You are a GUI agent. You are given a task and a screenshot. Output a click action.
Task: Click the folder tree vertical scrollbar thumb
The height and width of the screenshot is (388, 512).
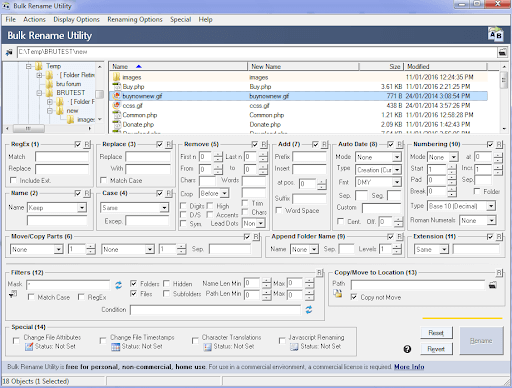99,94
